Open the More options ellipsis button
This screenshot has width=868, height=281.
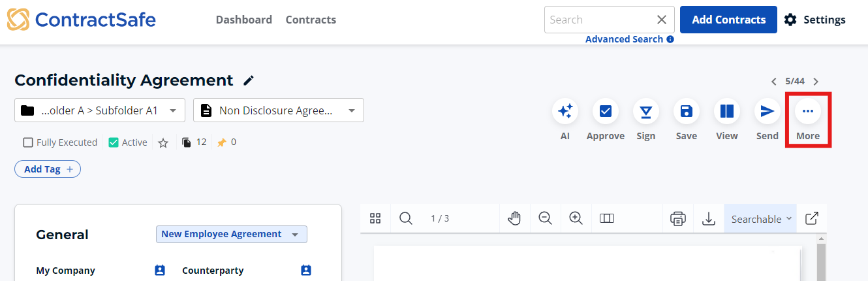pyautogui.click(x=808, y=111)
